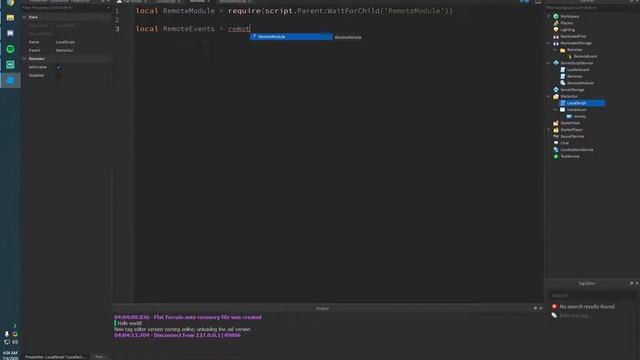The height and width of the screenshot is (360, 640).
Task: Click the Filter Properties search field
Action: pyautogui.click(x=65, y=8)
